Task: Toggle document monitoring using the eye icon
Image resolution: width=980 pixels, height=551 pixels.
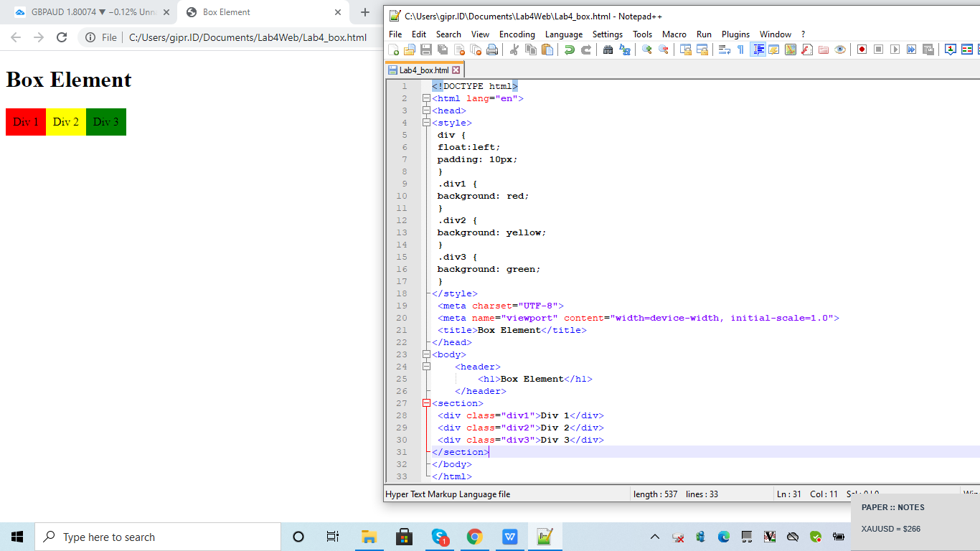Action: (840, 49)
